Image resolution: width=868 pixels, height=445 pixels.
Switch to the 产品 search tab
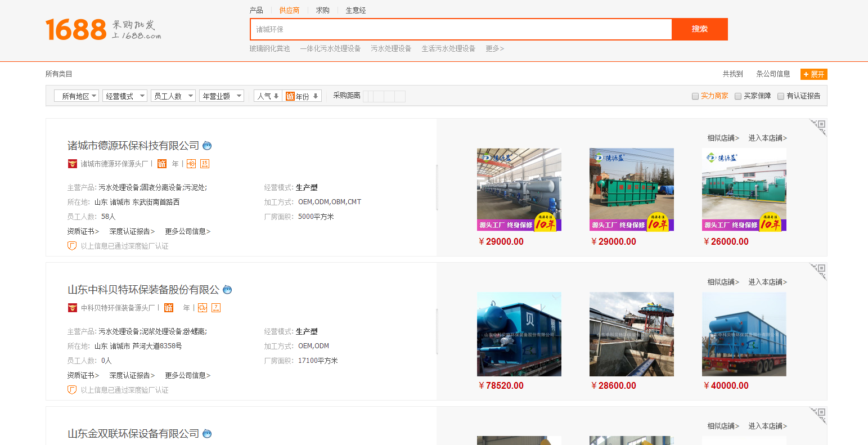[257, 10]
